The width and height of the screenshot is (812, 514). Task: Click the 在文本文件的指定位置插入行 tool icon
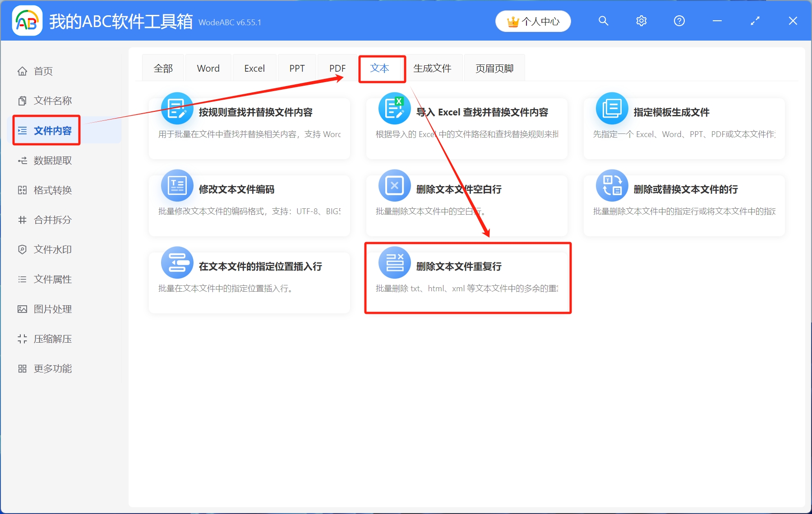177,263
